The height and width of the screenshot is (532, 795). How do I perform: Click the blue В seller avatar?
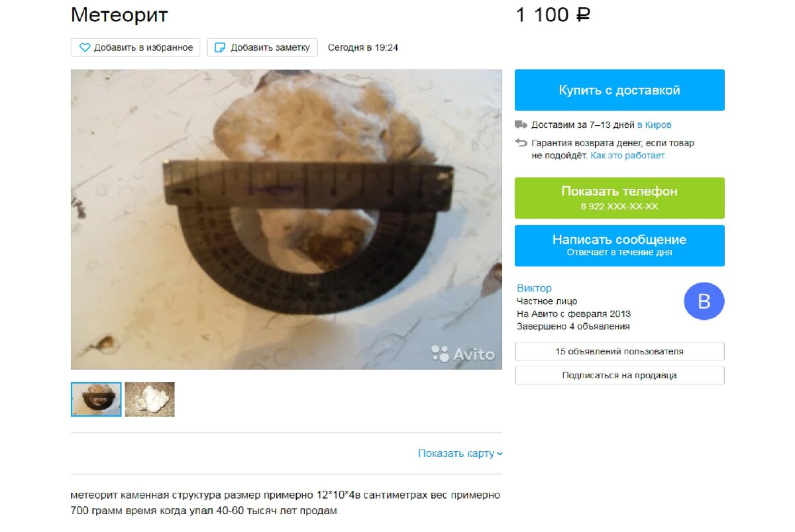[704, 301]
